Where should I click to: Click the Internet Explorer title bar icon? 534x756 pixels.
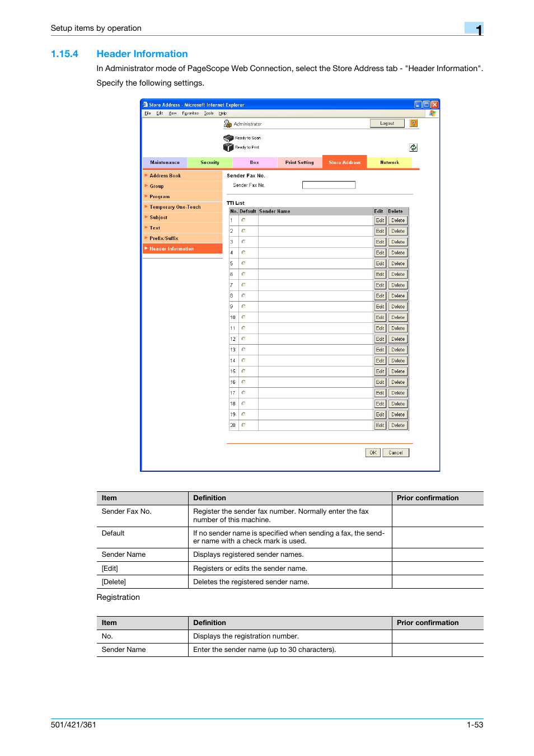click(x=146, y=105)
